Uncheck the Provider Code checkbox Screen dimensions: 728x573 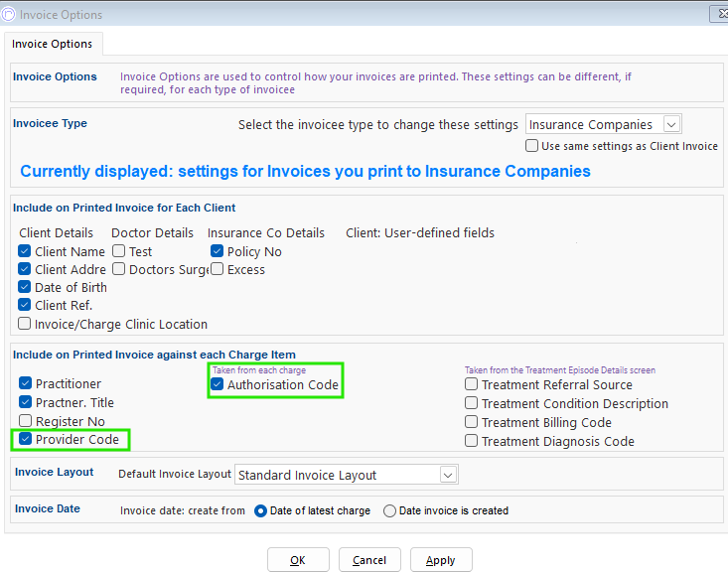[x=25, y=440]
